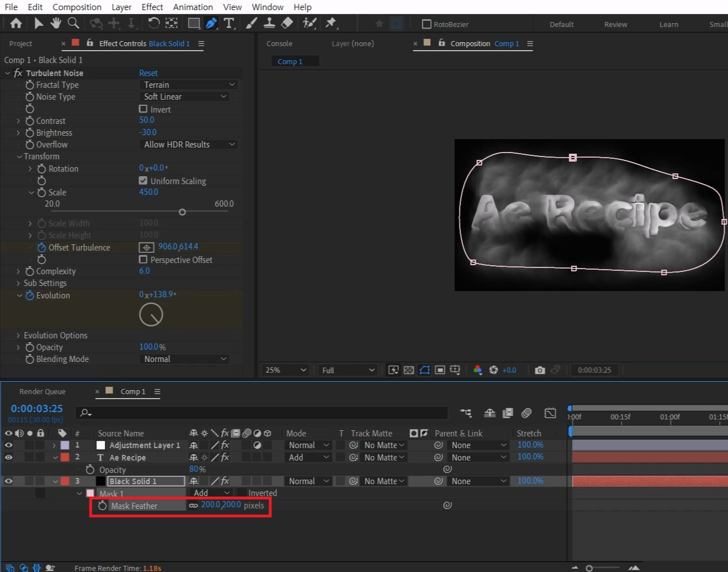This screenshot has height=572, width=728.
Task: Open the Animation menu
Action: 193,7
